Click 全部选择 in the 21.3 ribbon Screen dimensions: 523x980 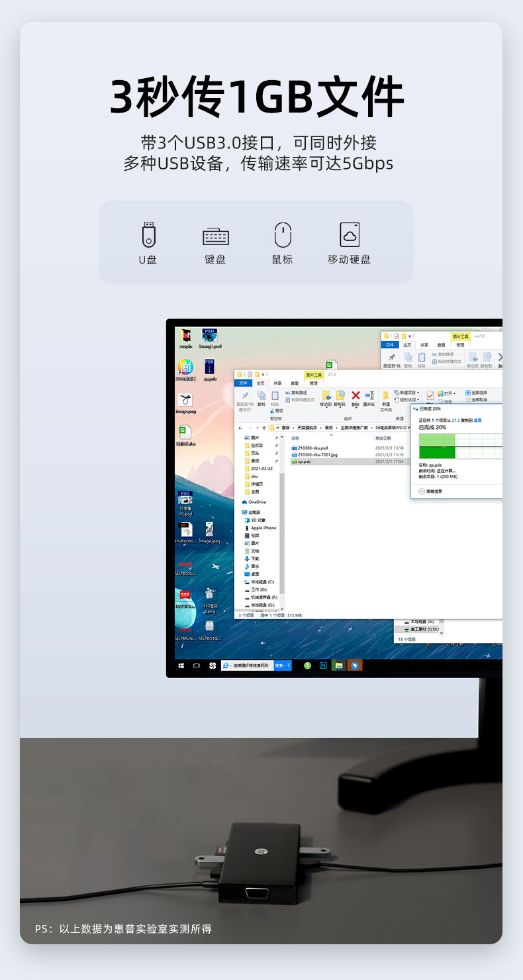[x=476, y=393]
